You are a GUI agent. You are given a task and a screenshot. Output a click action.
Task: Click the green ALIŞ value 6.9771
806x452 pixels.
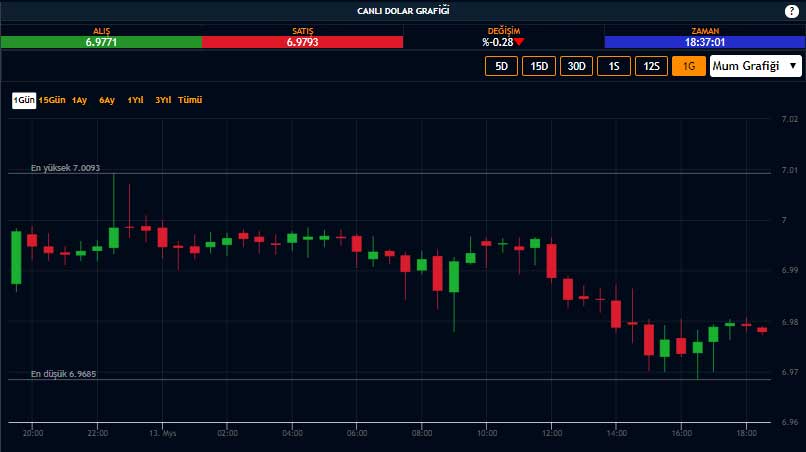pos(101,42)
